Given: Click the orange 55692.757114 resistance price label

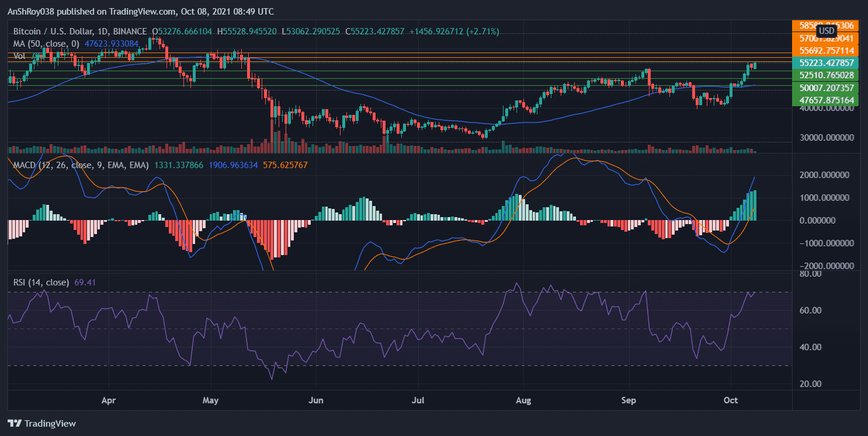Looking at the screenshot, I should (x=826, y=51).
